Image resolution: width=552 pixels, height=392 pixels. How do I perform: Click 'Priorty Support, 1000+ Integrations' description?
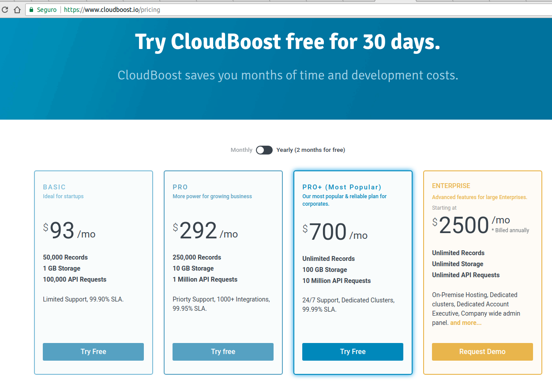point(221,304)
